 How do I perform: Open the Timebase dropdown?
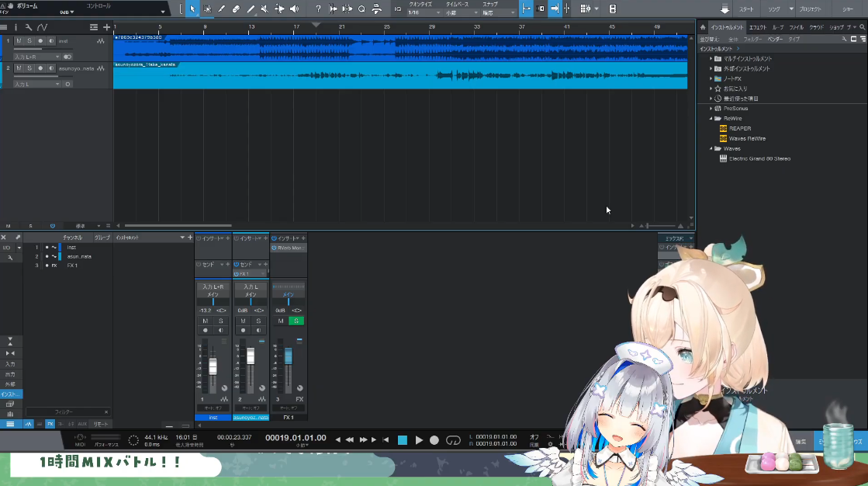462,12
